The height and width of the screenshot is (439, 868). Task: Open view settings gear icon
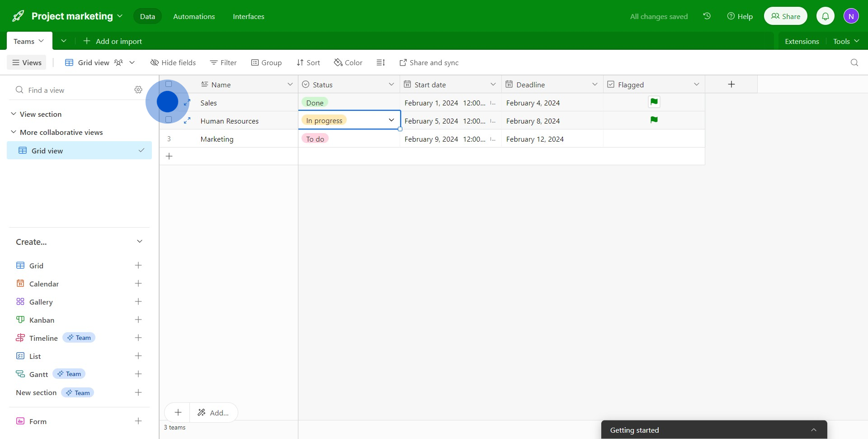coord(138,90)
